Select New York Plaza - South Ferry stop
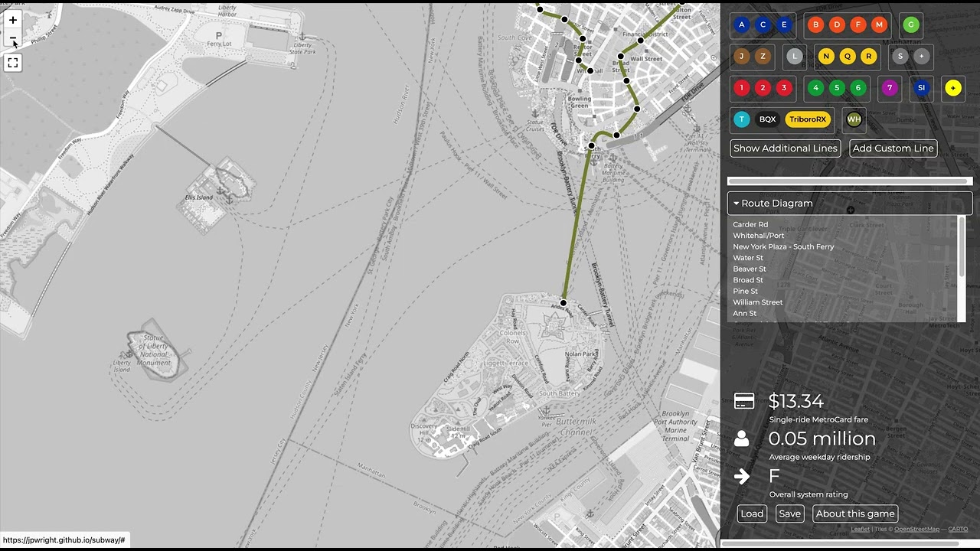980x551 pixels. click(x=783, y=247)
